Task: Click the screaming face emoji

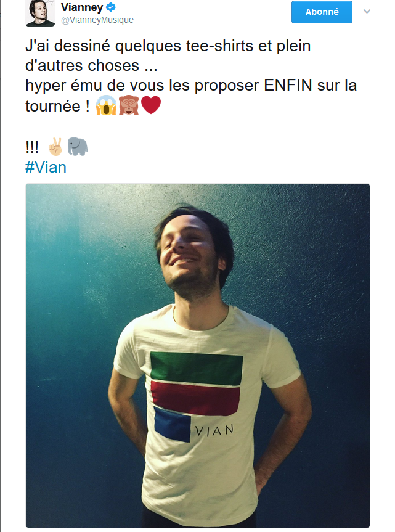Action: pos(106,105)
